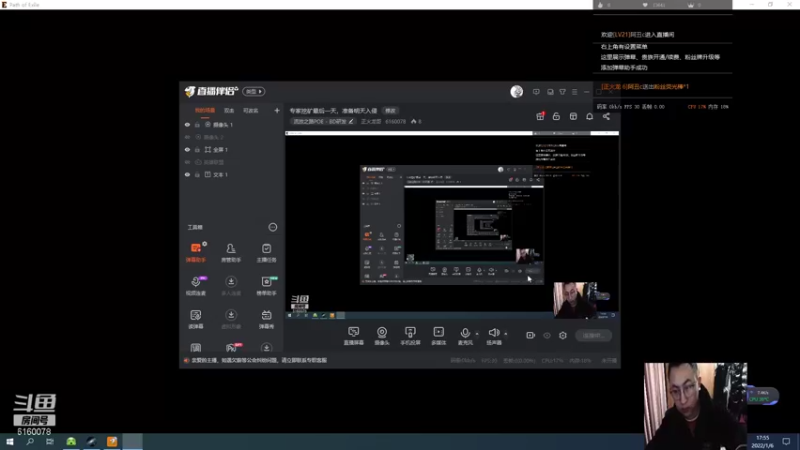Click the bottom announcement notice text
This screenshot has width=800, height=450.
point(259,360)
